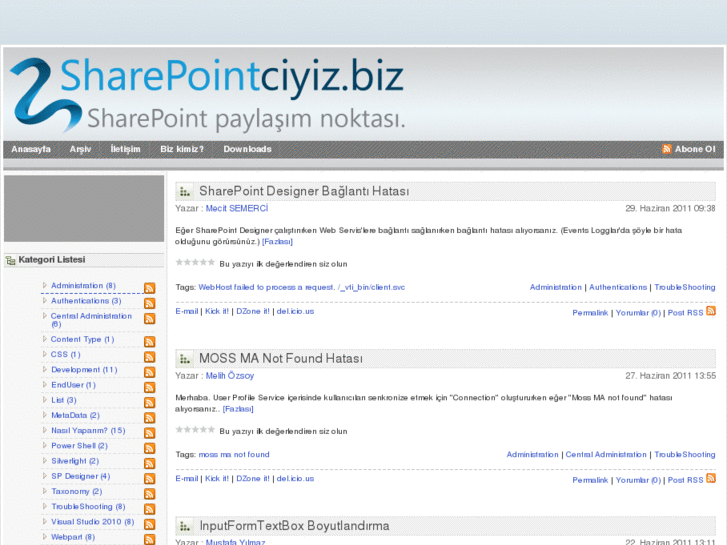Open author Melih Özsoy profile
Viewport: 727px width, 545px height.
pyautogui.click(x=230, y=376)
